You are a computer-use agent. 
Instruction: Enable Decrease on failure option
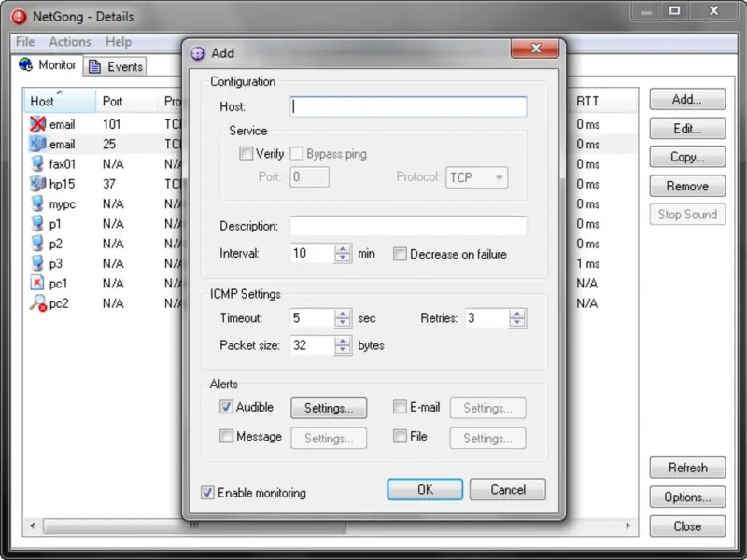[x=400, y=254]
